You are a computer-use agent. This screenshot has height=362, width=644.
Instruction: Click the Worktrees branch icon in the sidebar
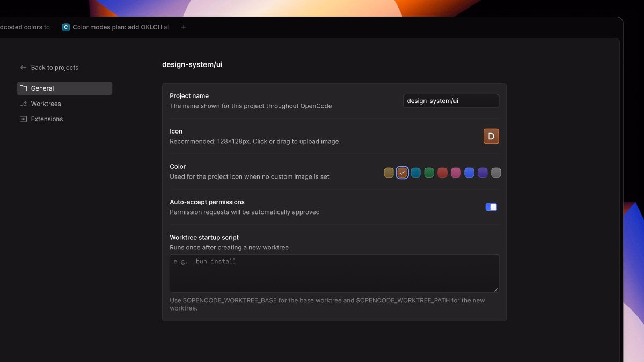click(x=23, y=104)
